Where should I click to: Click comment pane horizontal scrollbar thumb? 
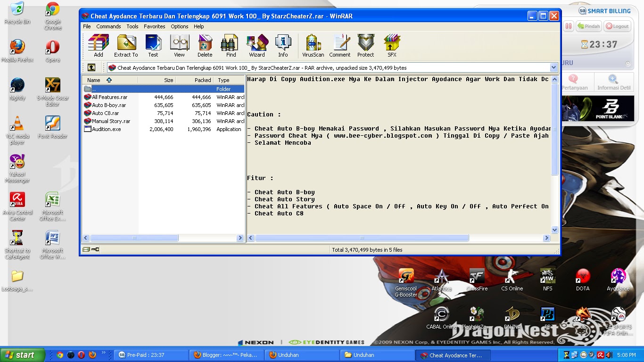tap(362, 238)
